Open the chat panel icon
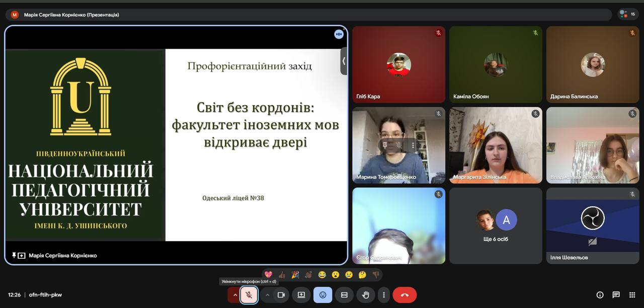 [x=616, y=295]
